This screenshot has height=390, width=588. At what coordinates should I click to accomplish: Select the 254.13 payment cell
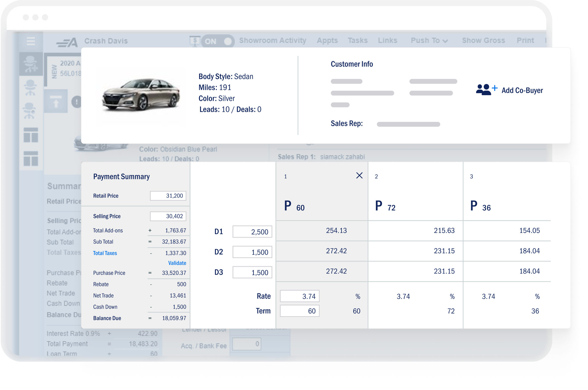pyautogui.click(x=322, y=231)
